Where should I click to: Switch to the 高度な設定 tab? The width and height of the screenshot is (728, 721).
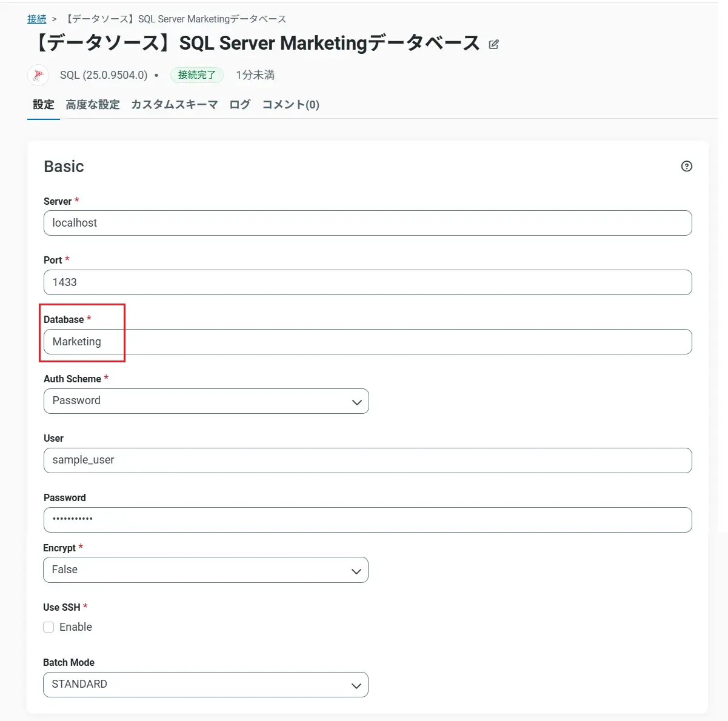pos(93,105)
